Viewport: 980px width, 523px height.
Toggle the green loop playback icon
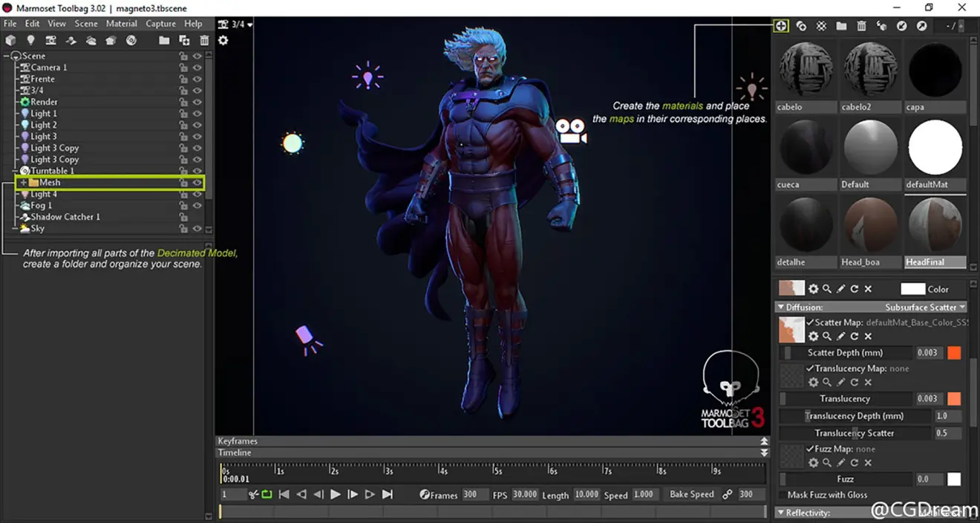point(267,495)
